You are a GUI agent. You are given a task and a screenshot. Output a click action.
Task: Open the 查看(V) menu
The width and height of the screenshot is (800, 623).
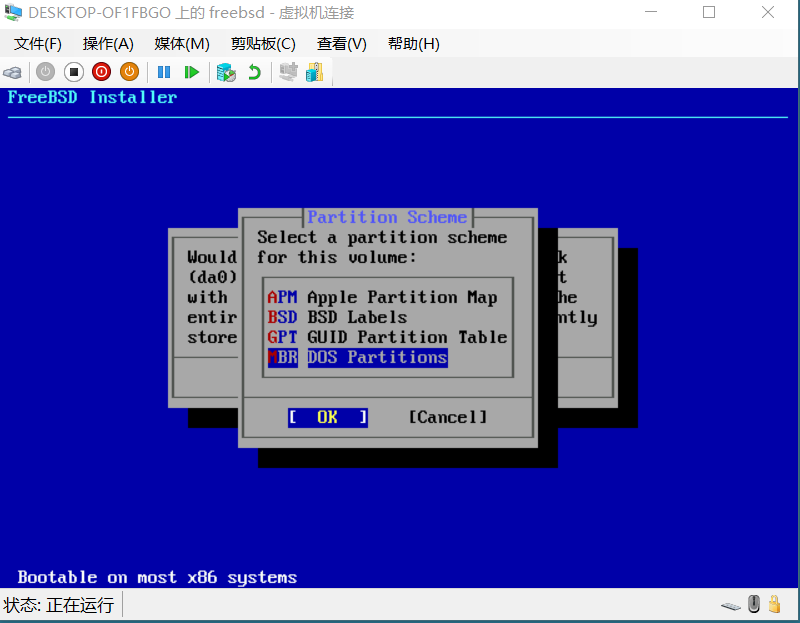pos(342,44)
